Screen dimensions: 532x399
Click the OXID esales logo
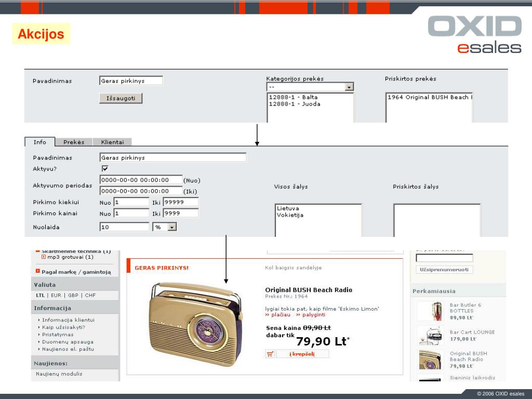(474, 35)
